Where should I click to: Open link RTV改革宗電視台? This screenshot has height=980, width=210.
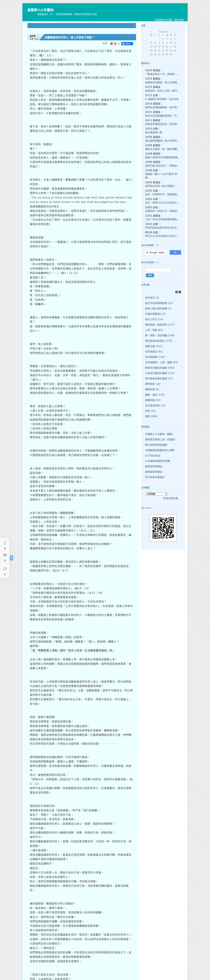pos(155,477)
